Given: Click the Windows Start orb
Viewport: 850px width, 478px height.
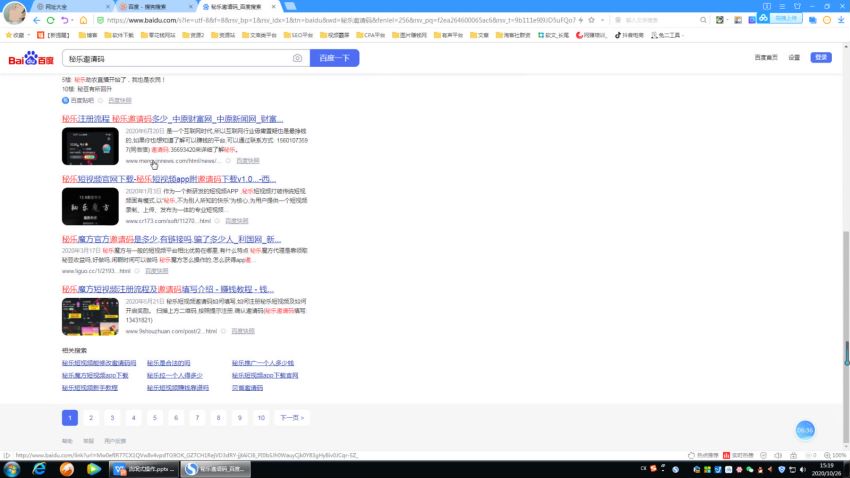Looking at the screenshot, I should 12,469.
